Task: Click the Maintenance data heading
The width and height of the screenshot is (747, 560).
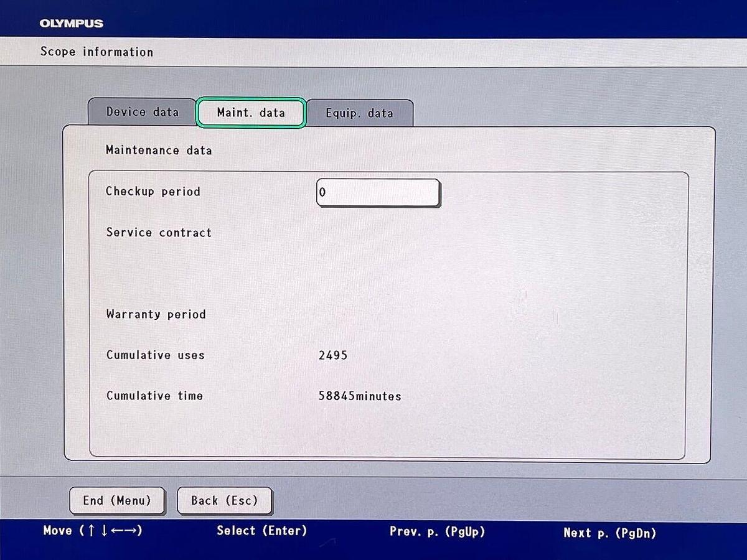Action: click(159, 150)
